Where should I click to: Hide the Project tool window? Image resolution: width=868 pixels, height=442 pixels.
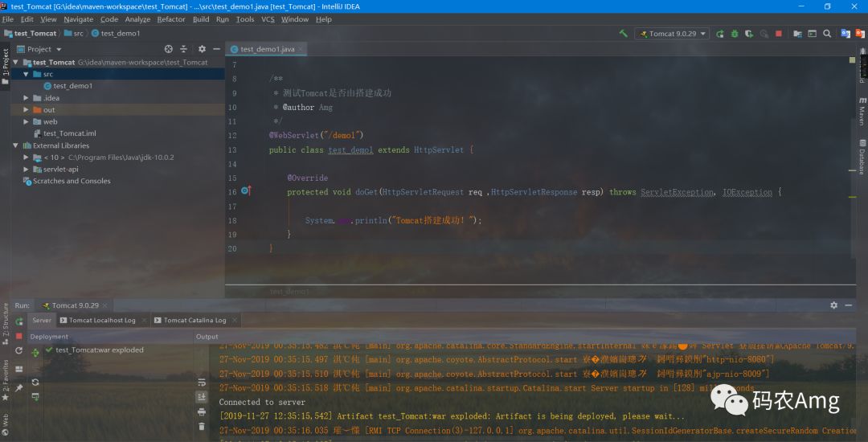pyautogui.click(x=216, y=49)
